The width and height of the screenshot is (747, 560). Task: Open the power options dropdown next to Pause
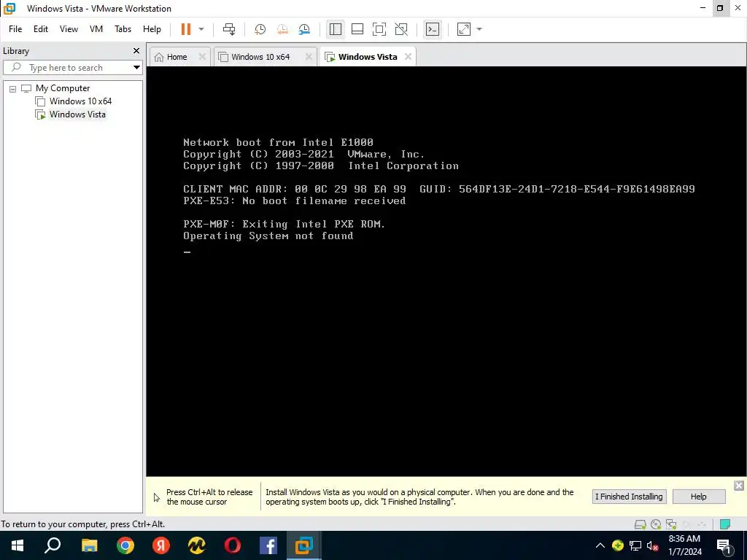(x=201, y=29)
